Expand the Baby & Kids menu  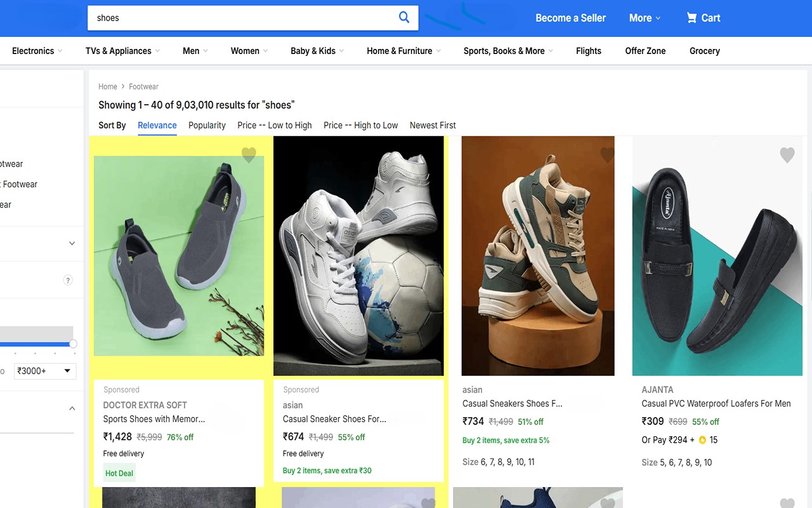coord(317,51)
